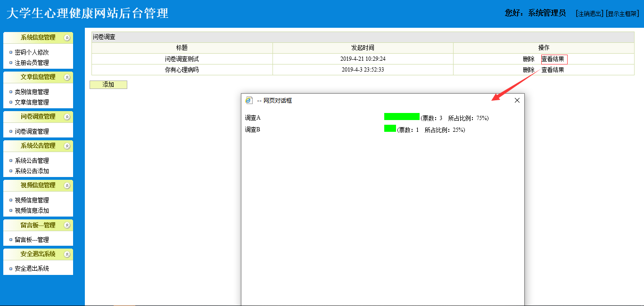Collapse the 安全退出系统 section chevron

(x=67, y=254)
